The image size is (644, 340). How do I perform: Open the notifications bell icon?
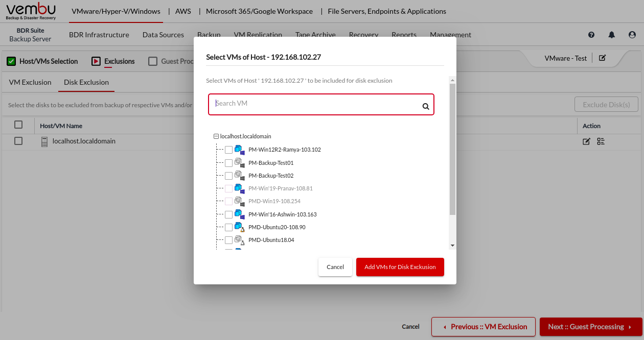(611, 35)
